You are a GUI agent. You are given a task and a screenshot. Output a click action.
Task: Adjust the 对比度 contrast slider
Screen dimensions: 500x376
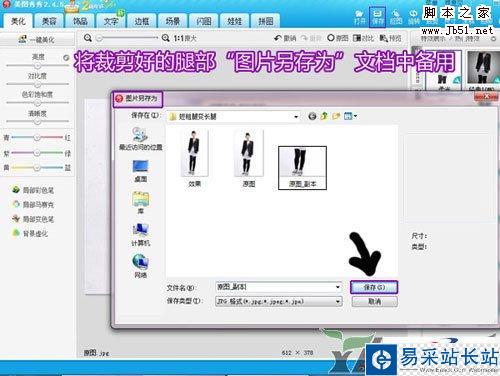[37, 84]
